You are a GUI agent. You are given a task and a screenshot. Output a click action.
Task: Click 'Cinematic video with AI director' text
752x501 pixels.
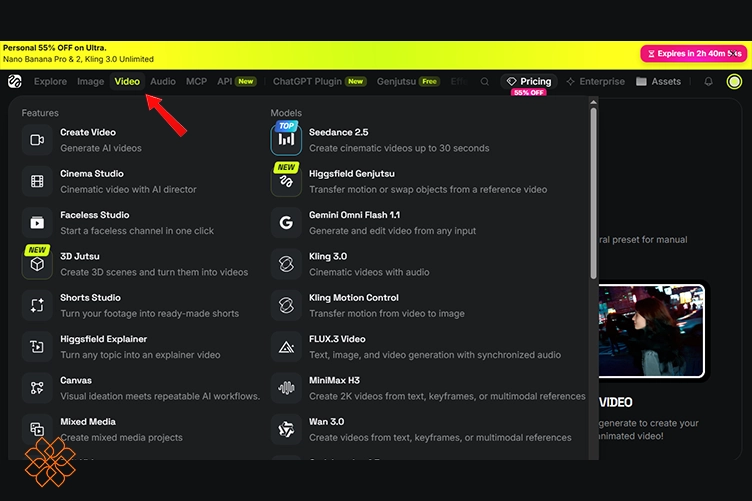tap(128, 189)
